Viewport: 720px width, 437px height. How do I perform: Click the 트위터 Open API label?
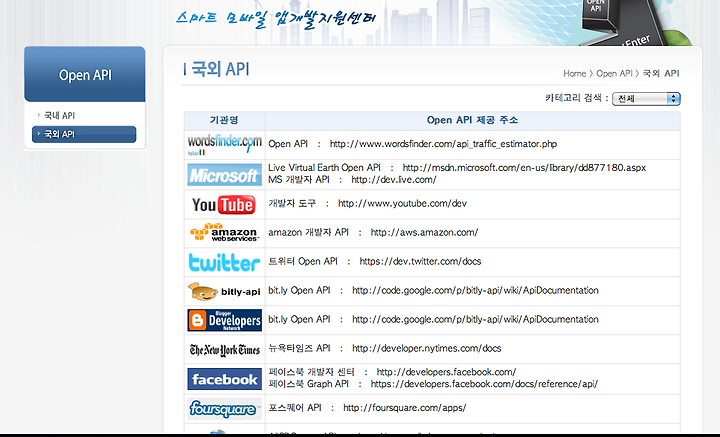tap(303, 261)
